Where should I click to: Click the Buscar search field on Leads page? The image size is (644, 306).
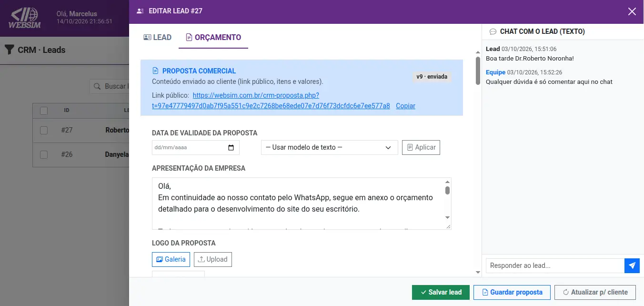pos(110,86)
